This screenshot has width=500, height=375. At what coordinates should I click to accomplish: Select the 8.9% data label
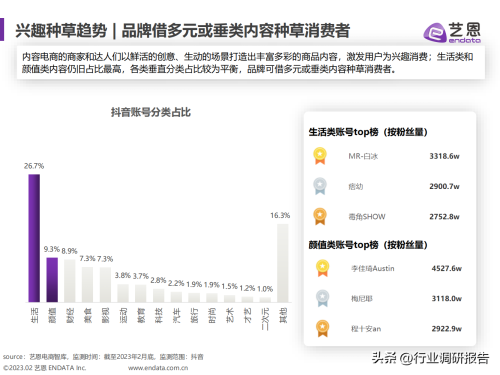[x=69, y=251]
